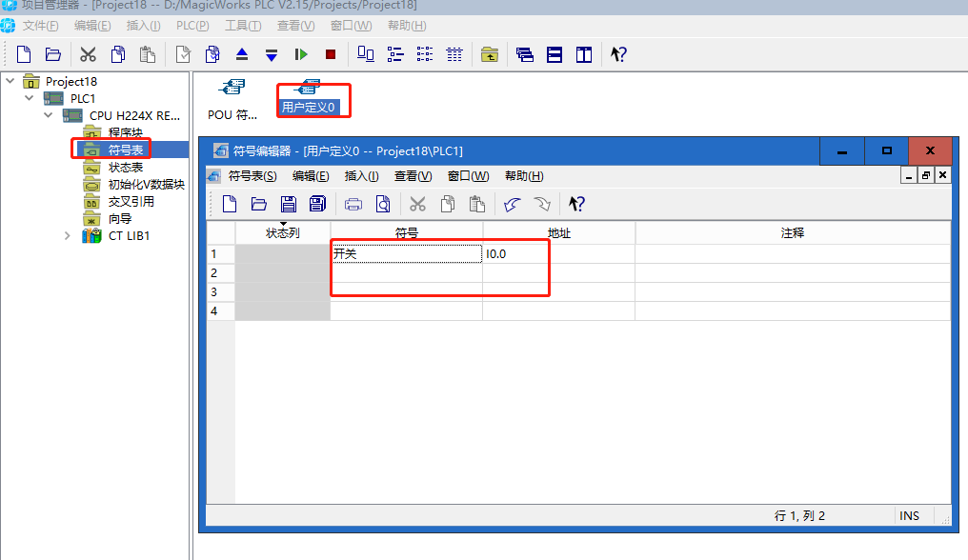Collapse PLC1 tree node
Image resolution: width=968 pixels, height=560 pixels.
(29, 98)
